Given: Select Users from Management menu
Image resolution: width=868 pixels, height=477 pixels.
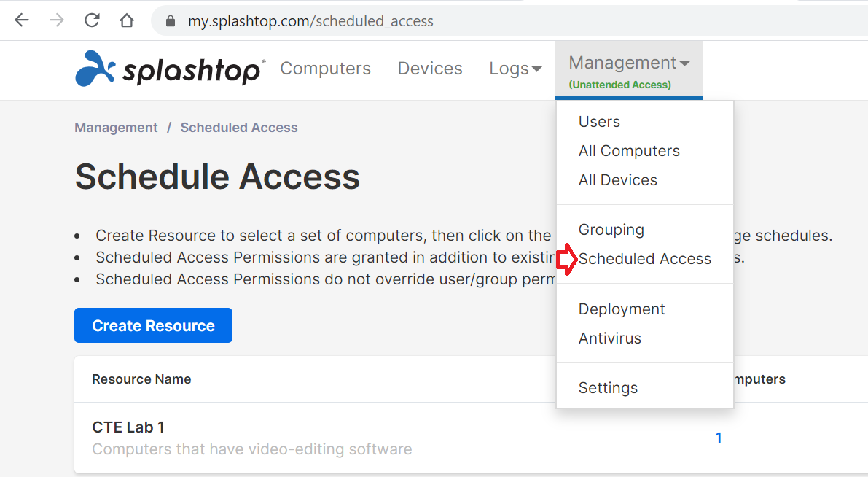Looking at the screenshot, I should tap(599, 122).
